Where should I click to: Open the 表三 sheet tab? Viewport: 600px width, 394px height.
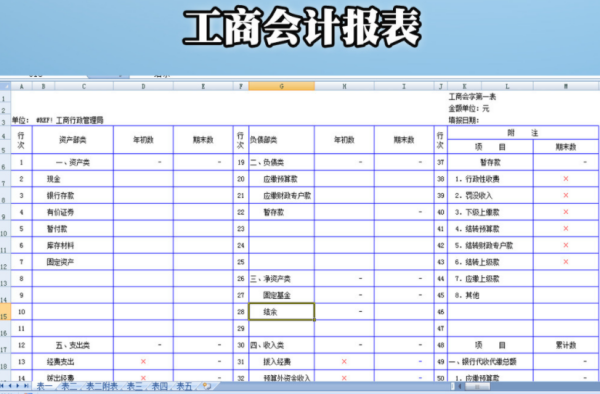pyautogui.click(x=134, y=386)
